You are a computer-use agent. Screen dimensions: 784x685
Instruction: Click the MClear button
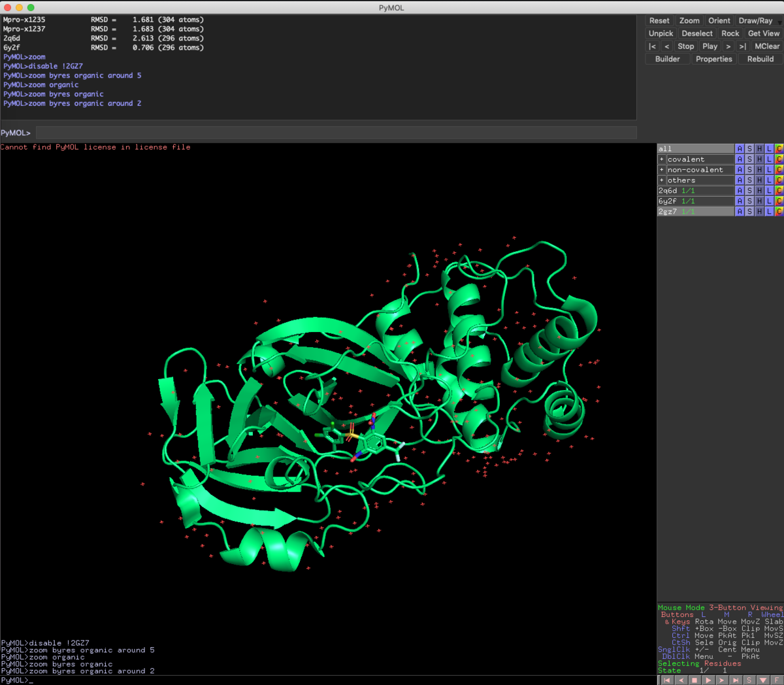click(x=767, y=46)
